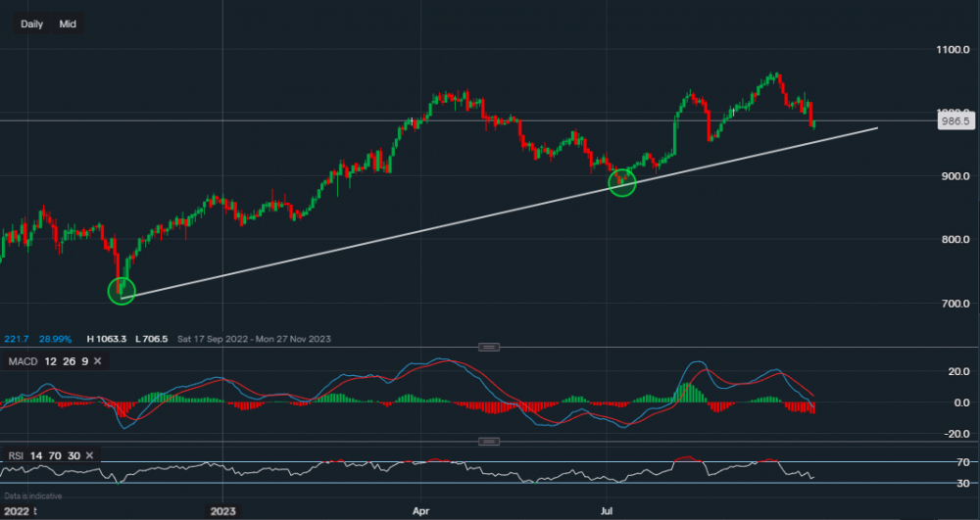The height and width of the screenshot is (520, 980).
Task: Click the resize handle above the RSI pane
Action: (488, 442)
